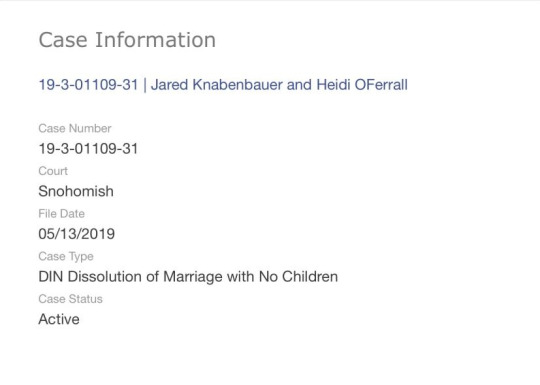Click the Heidi OFerrall name in the title
The width and height of the screenshot is (540, 385).
pos(362,85)
